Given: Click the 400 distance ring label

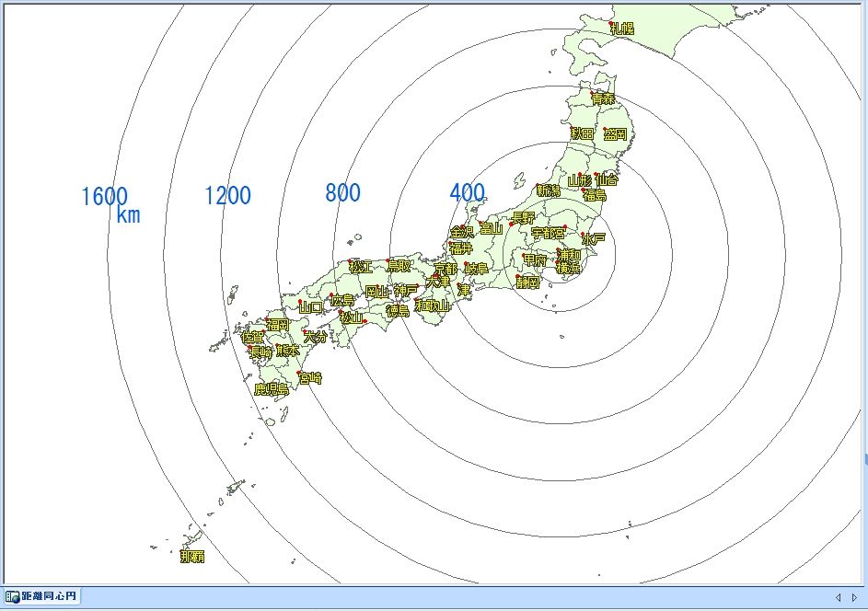Looking at the screenshot, I should click(x=468, y=192).
